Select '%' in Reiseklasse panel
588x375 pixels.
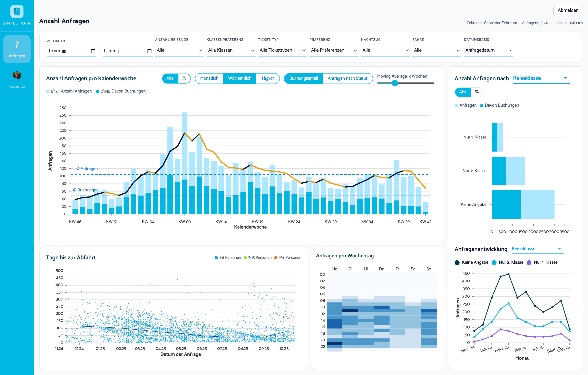pyautogui.click(x=477, y=92)
